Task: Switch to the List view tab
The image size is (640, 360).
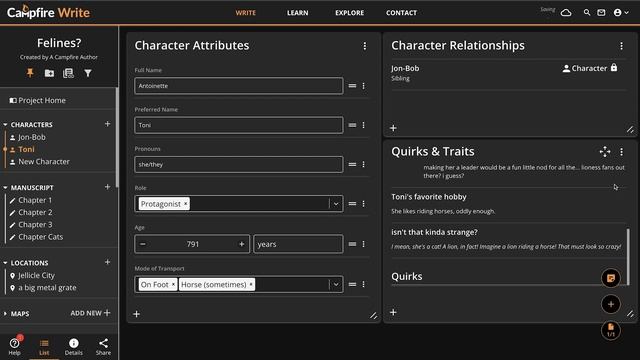Action: click(x=44, y=347)
